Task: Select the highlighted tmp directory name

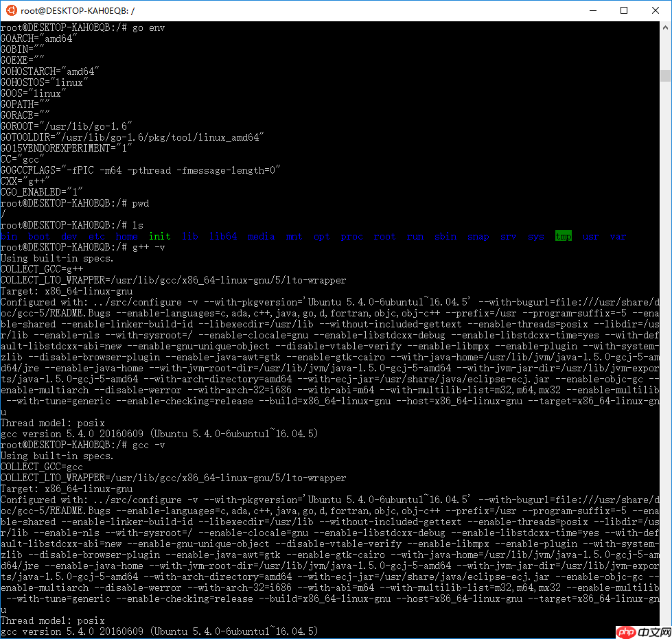Action: [563, 236]
